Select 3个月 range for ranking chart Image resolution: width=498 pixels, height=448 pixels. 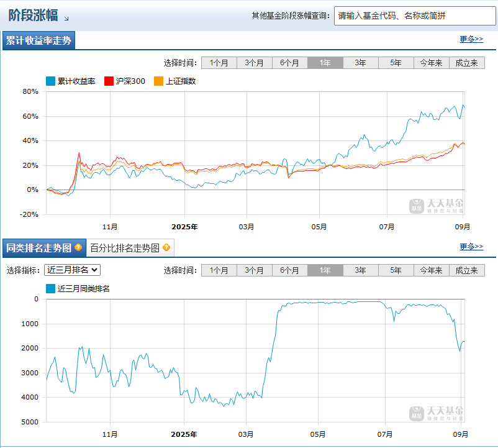255,270
